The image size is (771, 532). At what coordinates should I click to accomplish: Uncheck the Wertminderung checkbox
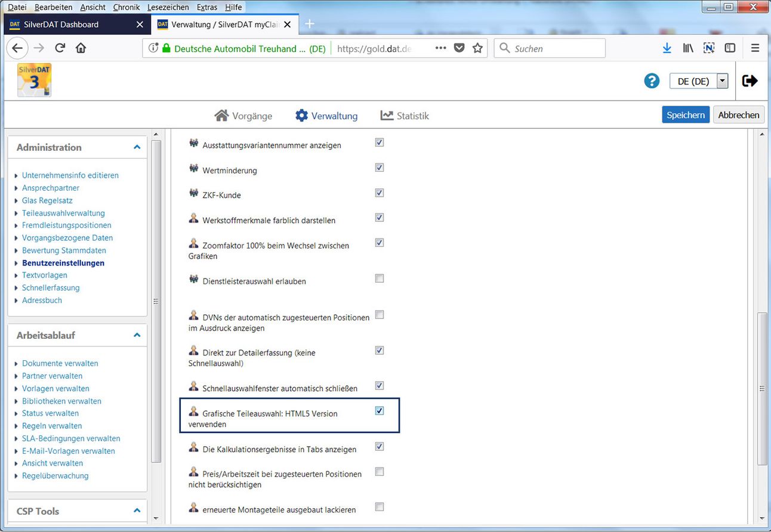click(x=379, y=168)
